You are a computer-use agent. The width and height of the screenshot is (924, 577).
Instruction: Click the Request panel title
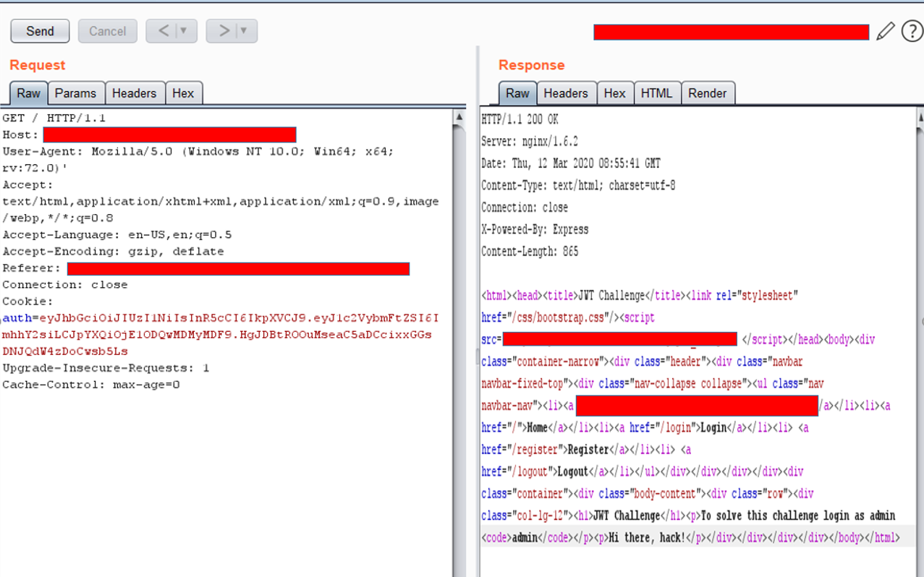coord(38,65)
